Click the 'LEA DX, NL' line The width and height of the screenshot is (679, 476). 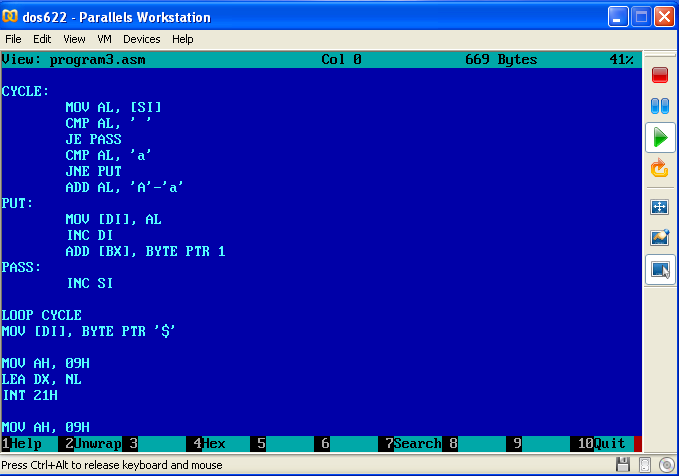[x=42, y=379]
